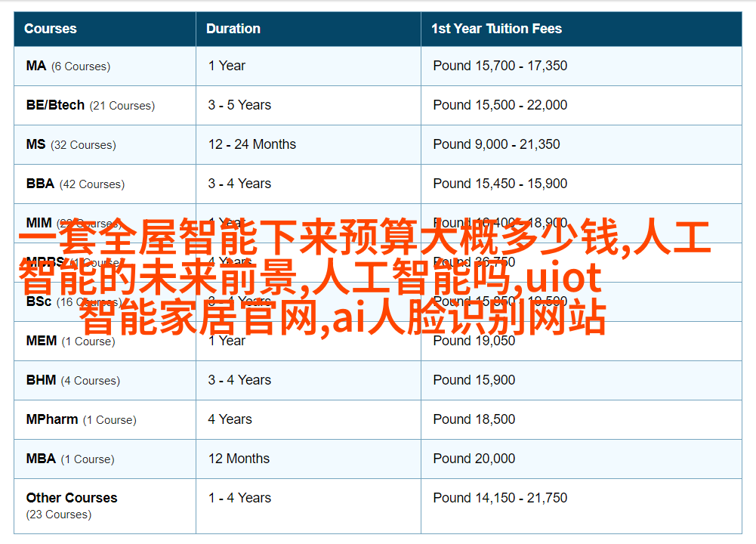Click the Pound 15,700 - 17,350 fee

500,66
